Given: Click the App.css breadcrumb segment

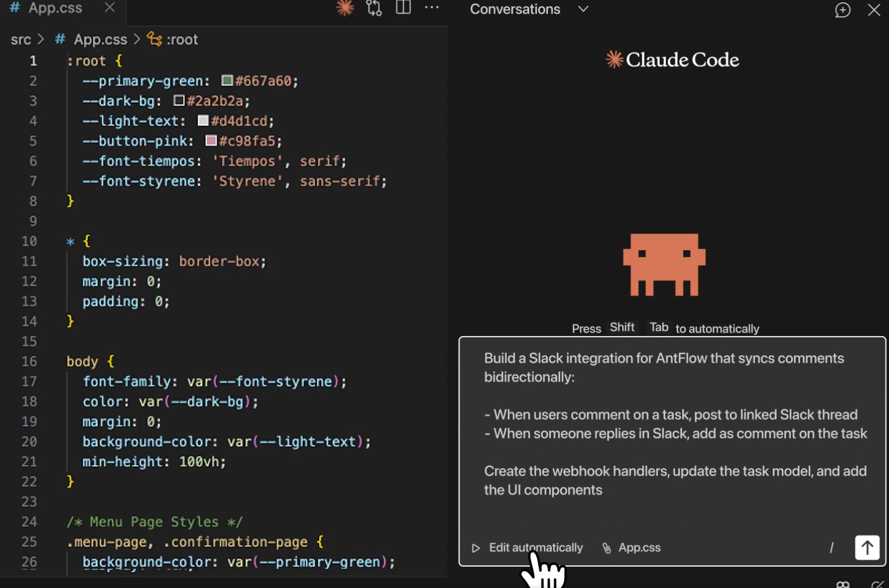Looking at the screenshot, I should pyautogui.click(x=100, y=39).
